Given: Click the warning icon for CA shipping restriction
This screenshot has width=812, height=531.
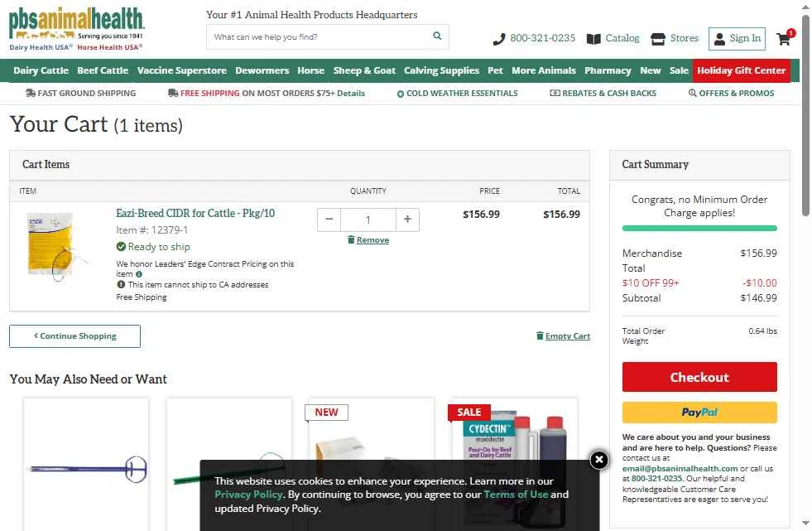Looking at the screenshot, I should 121,284.
